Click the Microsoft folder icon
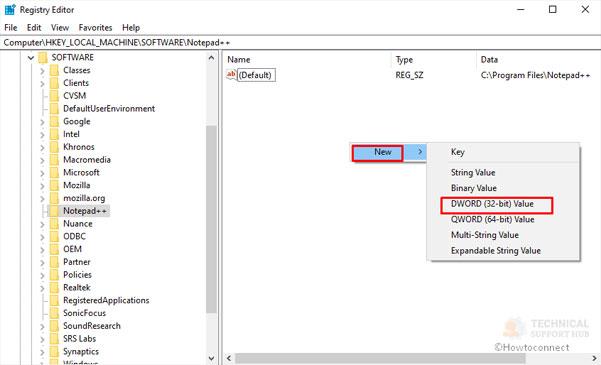The height and width of the screenshot is (365, 601). pos(54,173)
